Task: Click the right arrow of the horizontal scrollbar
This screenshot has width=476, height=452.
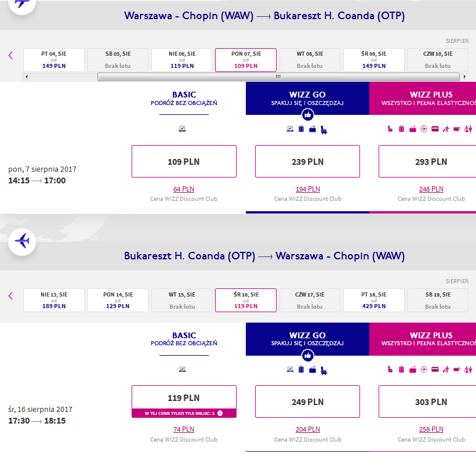Action: click(x=464, y=77)
